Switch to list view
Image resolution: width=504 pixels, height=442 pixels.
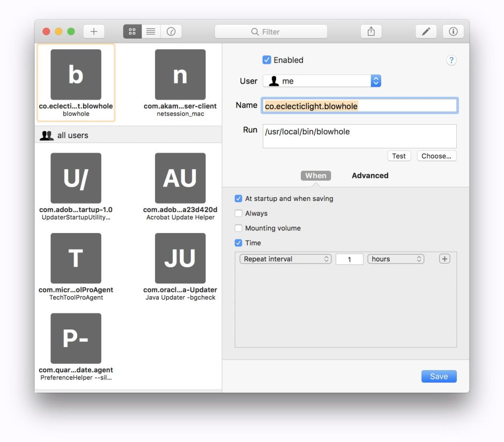(151, 32)
